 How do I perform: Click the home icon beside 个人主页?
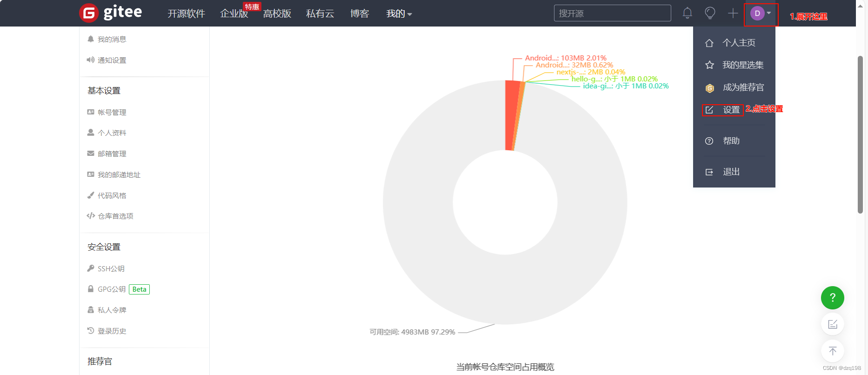pyautogui.click(x=709, y=43)
